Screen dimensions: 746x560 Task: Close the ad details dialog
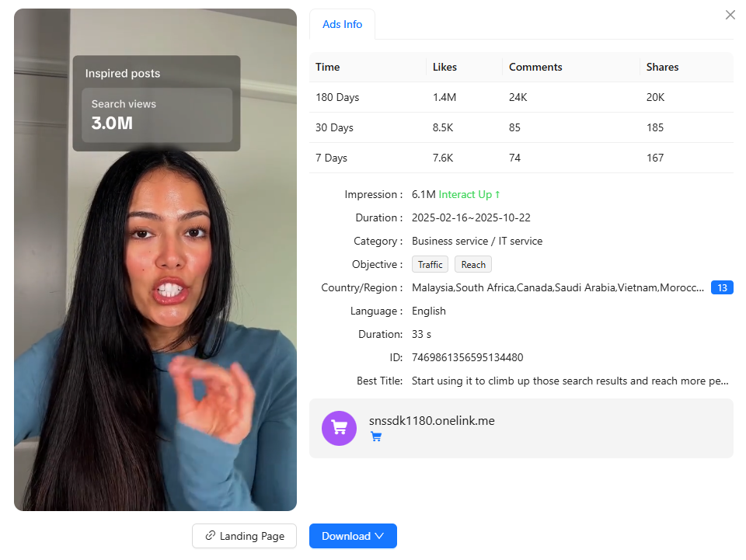(x=730, y=15)
